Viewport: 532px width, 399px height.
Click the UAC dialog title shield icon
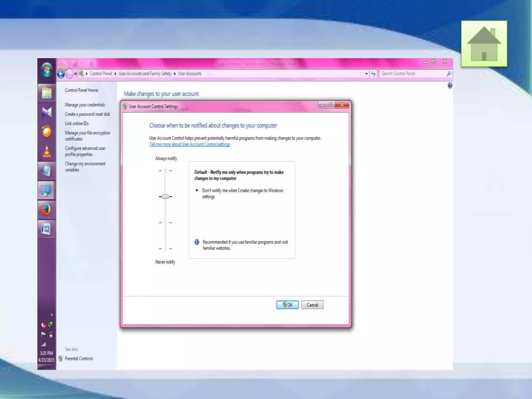tap(125, 107)
